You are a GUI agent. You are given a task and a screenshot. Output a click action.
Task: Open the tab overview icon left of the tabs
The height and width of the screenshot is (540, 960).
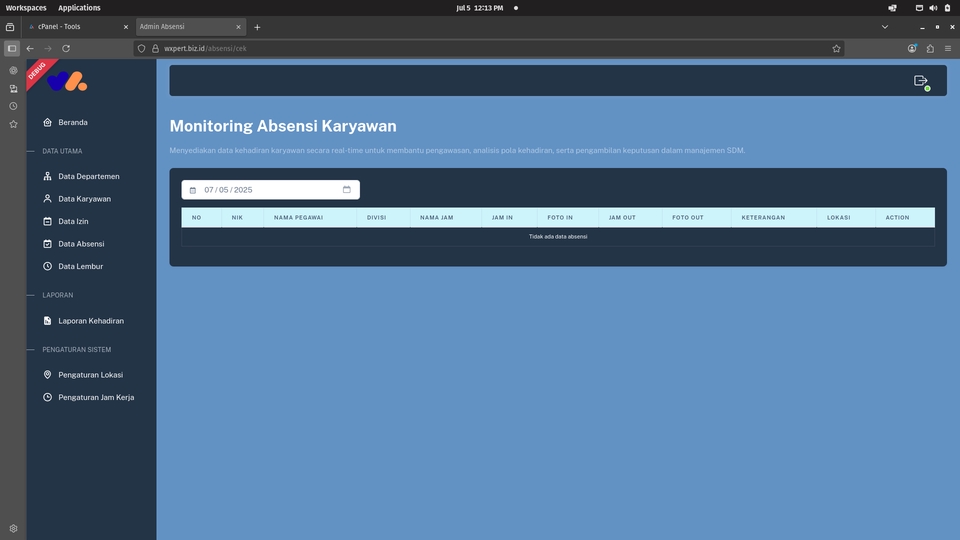click(x=10, y=27)
